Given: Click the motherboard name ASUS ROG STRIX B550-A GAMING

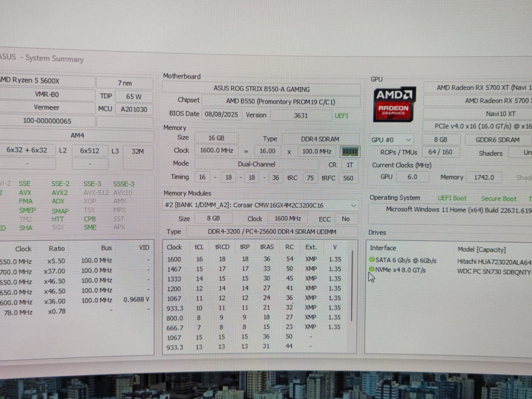Looking at the screenshot, I should [261, 89].
